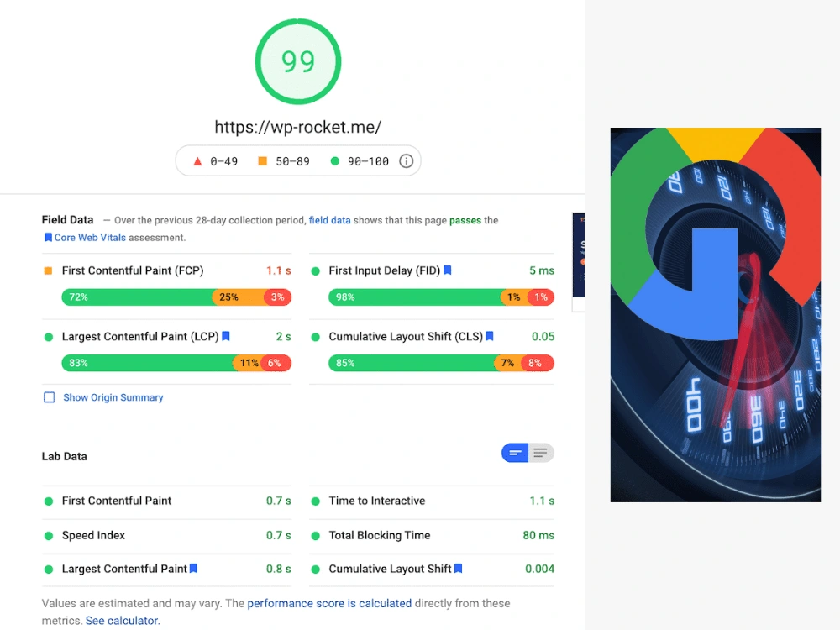
Task: Click the Google speedometer image
Action: tap(715, 315)
